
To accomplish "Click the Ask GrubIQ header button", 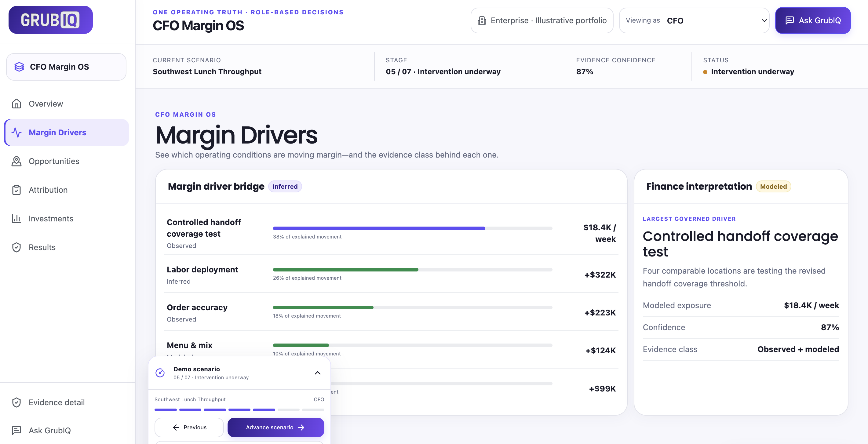I will point(813,20).
